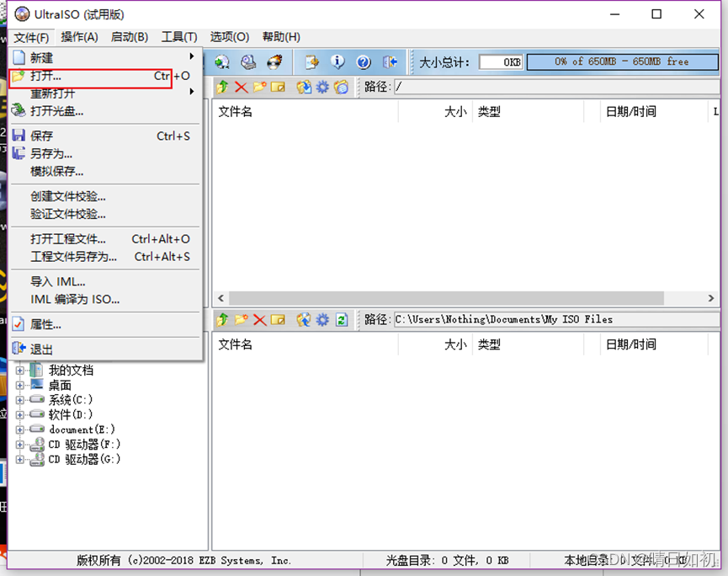The width and height of the screenshot is (728, 576).
Task: Click the 650MB capacity progress bar
Action: (622, 61)
